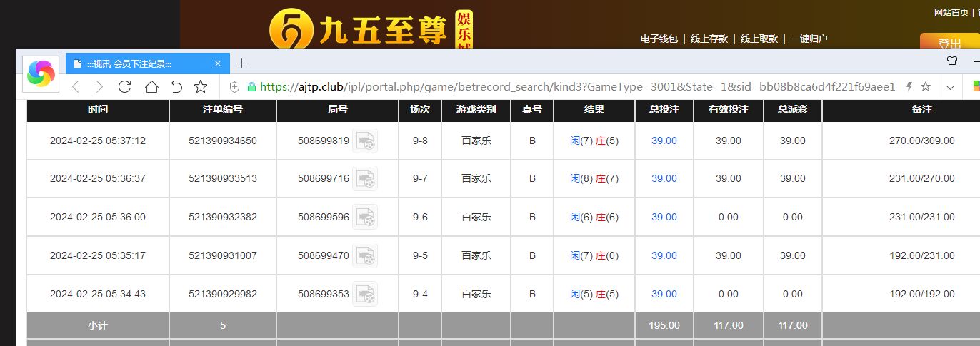Image resolution: width=980 pixels, height=346 pixels.
Task: Play video replay for round 508699470
Action: click(365, 255)
